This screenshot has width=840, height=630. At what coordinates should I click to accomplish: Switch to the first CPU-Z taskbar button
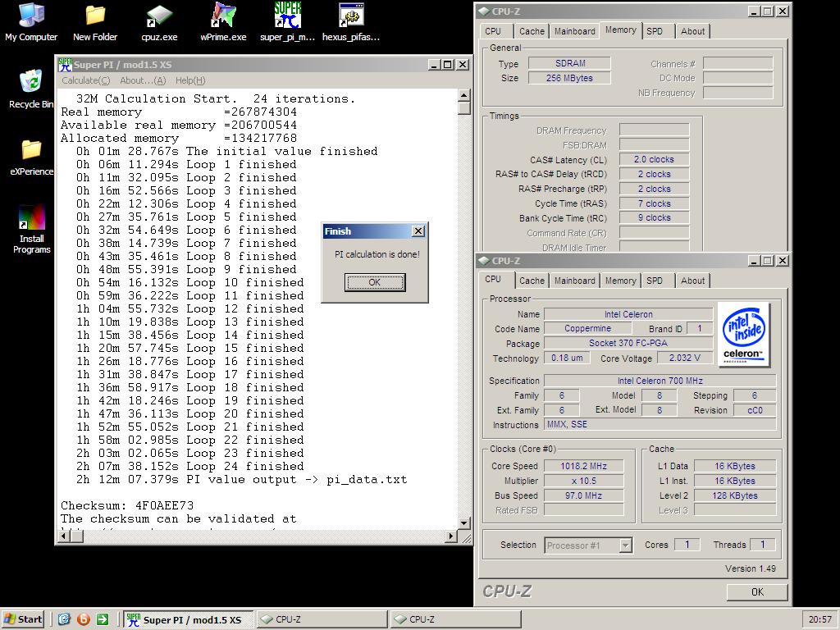(x=322, y=619)
